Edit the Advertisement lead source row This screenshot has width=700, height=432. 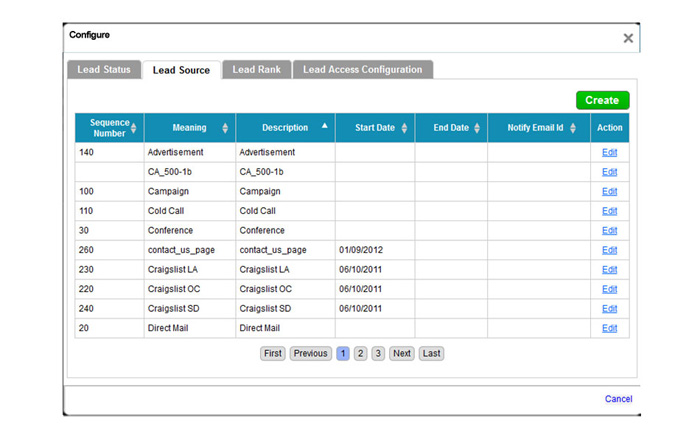(x=609, y=153)
